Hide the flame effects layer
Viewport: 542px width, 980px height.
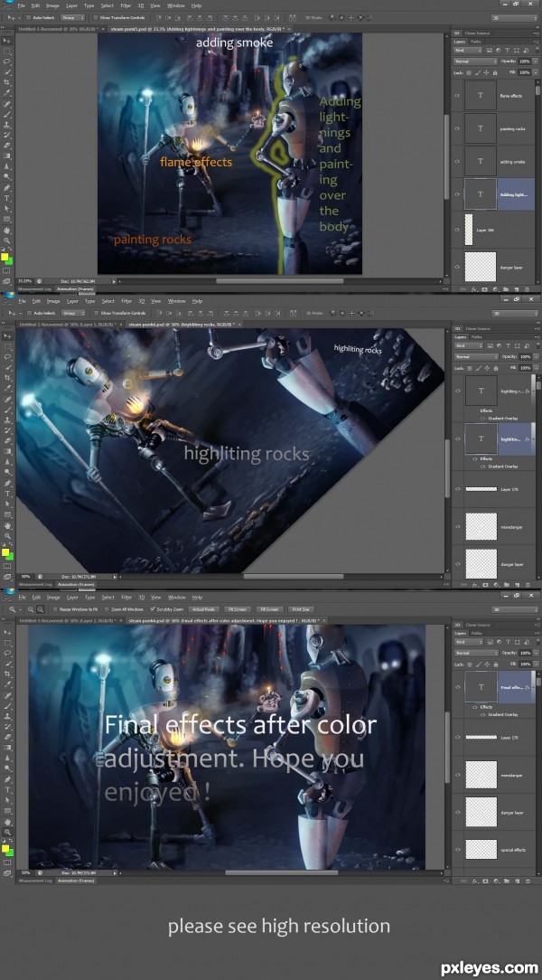(x=457, y=96)
